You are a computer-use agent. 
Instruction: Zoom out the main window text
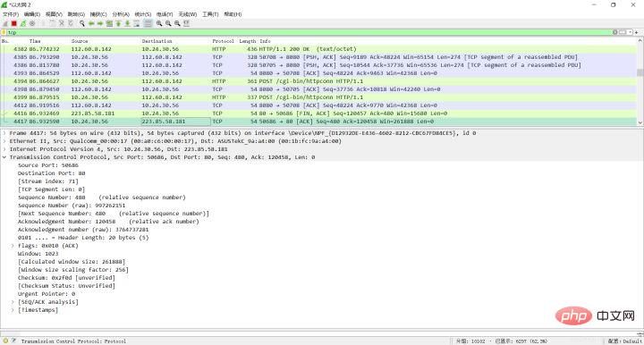pyautogui.click(x=168, y=23)
